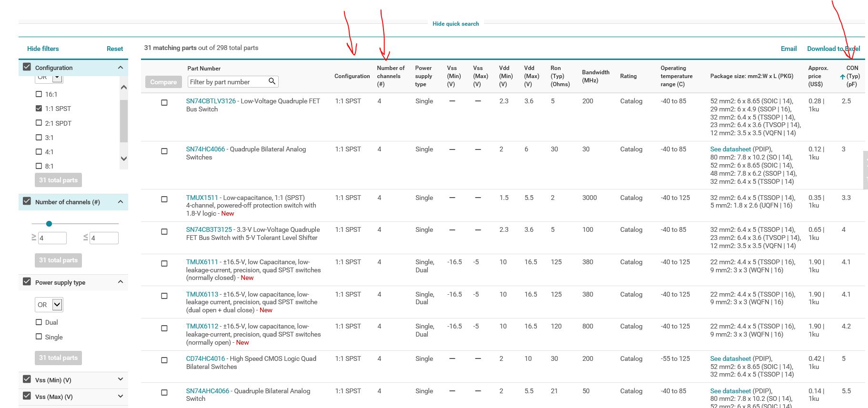868x408 pixels.
Task: Select the SN74HC4066 row checkbox
Action: click(164, 151)
